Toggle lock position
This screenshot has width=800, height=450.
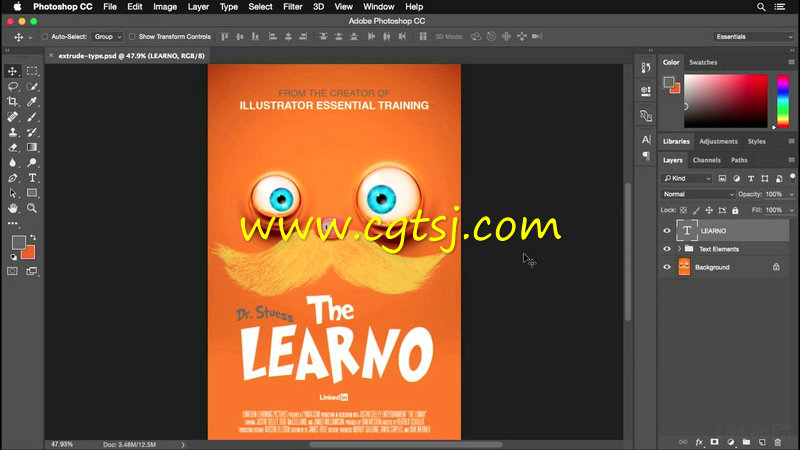(709, 210)
